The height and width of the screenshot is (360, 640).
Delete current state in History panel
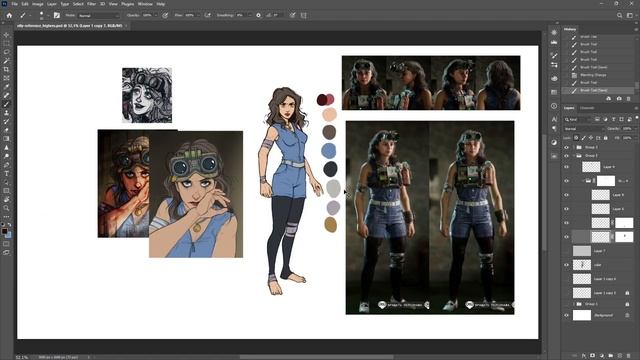629,98
